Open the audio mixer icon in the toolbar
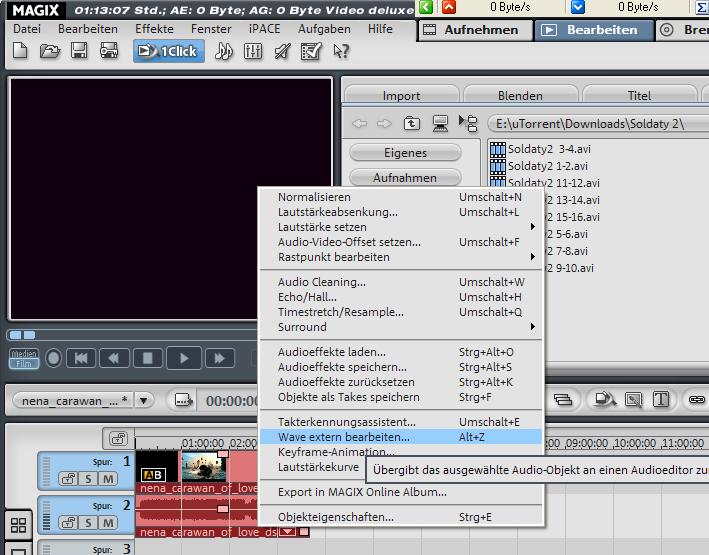 click(253, 50)
